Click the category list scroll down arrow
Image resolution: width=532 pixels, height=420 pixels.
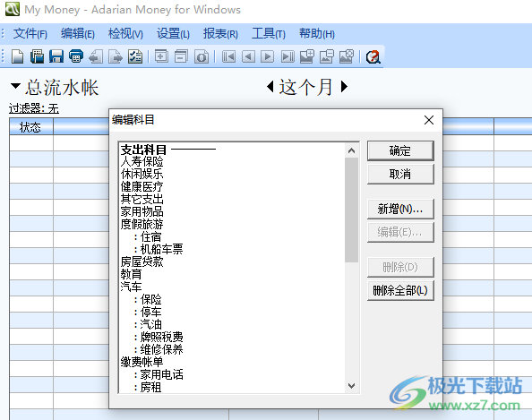(x=351, y=386)
